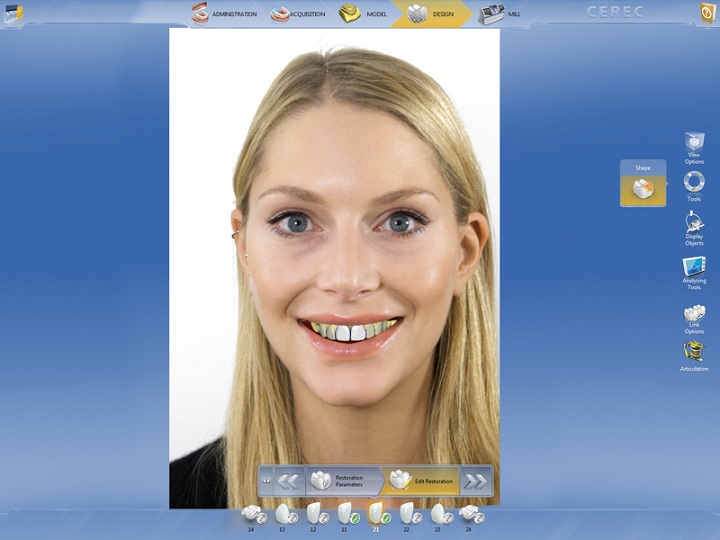This screenshot has width=720, height=540.
Task: Collapse the step menu using the dots handle
Action: (266, 481)
